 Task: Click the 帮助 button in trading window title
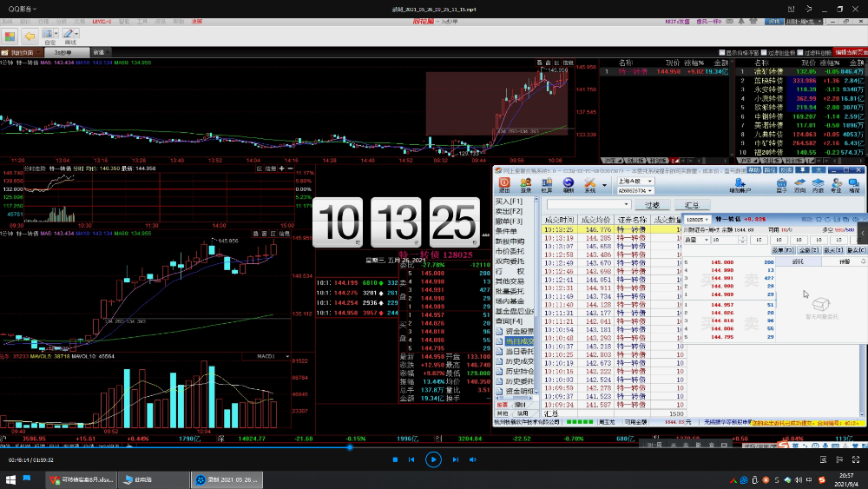754,170
